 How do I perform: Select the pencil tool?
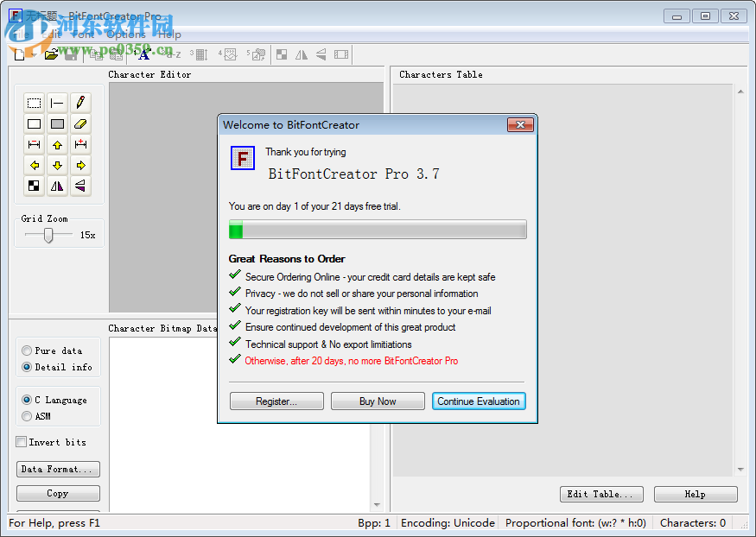click(x=80, y=103)
